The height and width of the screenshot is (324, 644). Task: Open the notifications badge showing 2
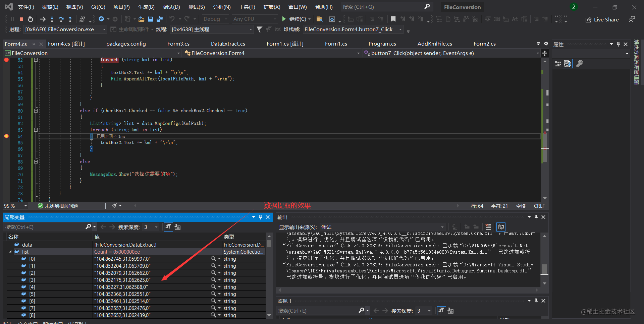(x=574, y=7)
